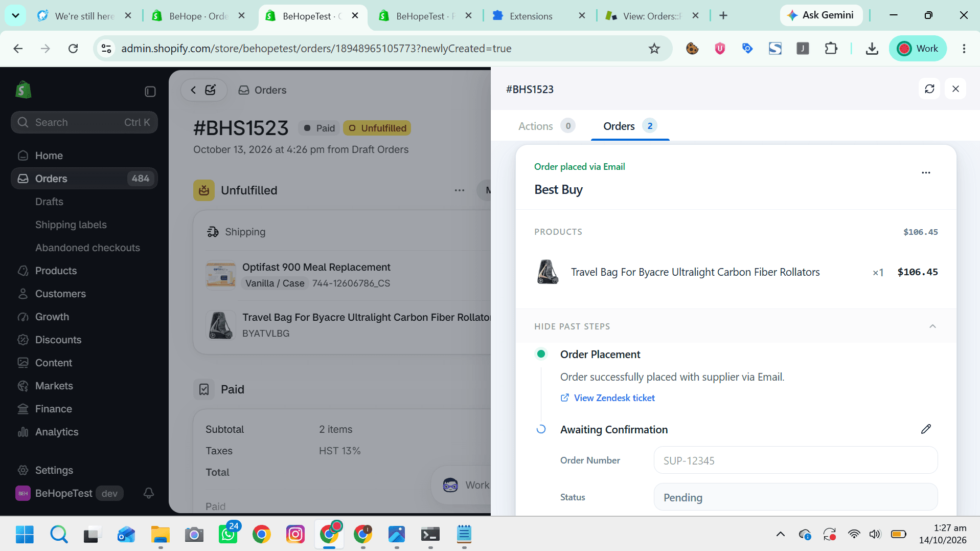
Task: Click View Zendesk ticket link
Action: [x=608, y=398]
